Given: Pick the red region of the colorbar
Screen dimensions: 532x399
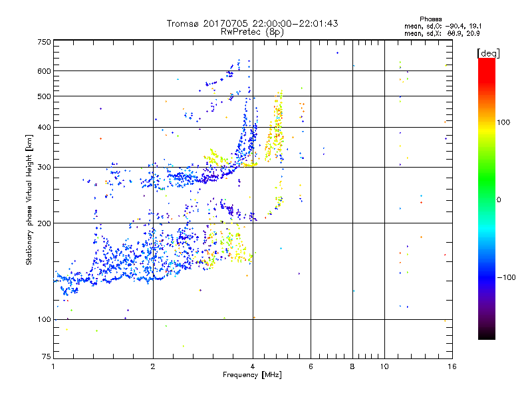Looking at the screenshot, I should (x=487, y=70).
